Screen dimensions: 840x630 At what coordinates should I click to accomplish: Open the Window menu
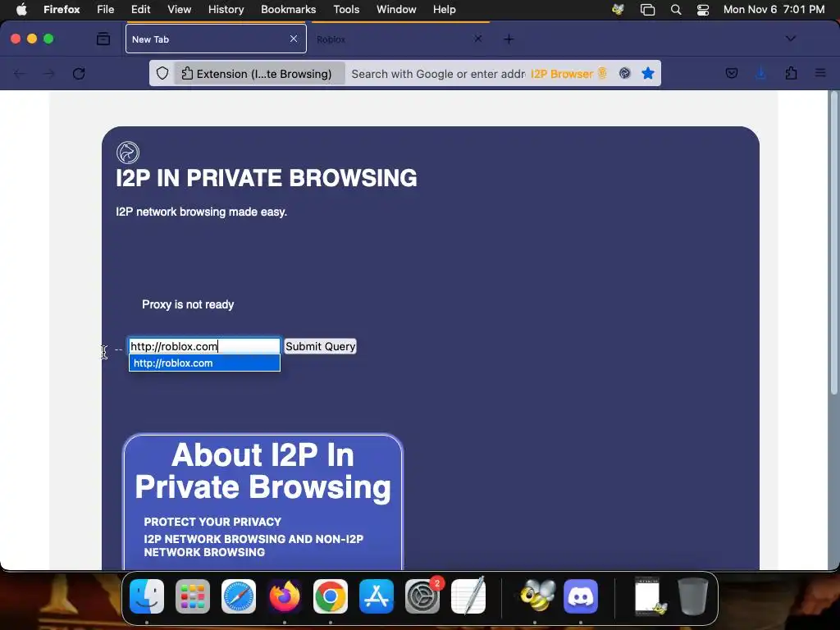point(396,10)
